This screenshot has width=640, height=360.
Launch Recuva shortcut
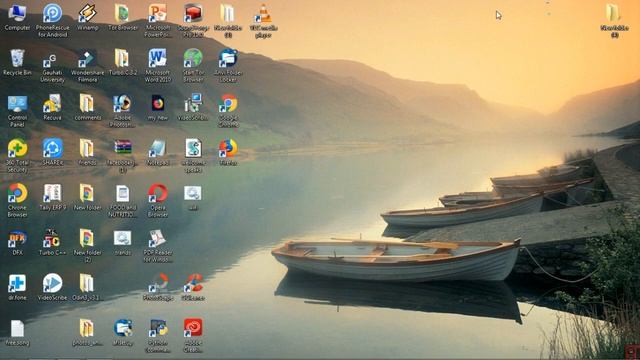pyautogui.click(x=52, y=107)
